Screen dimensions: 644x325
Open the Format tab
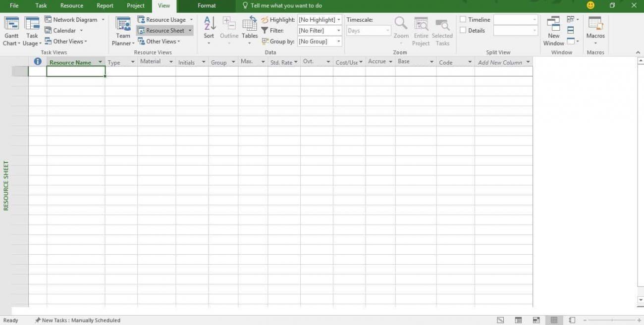coord(207,5)
